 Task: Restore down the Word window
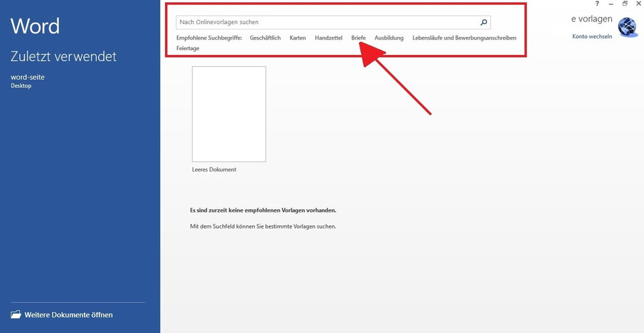(625, 4)
